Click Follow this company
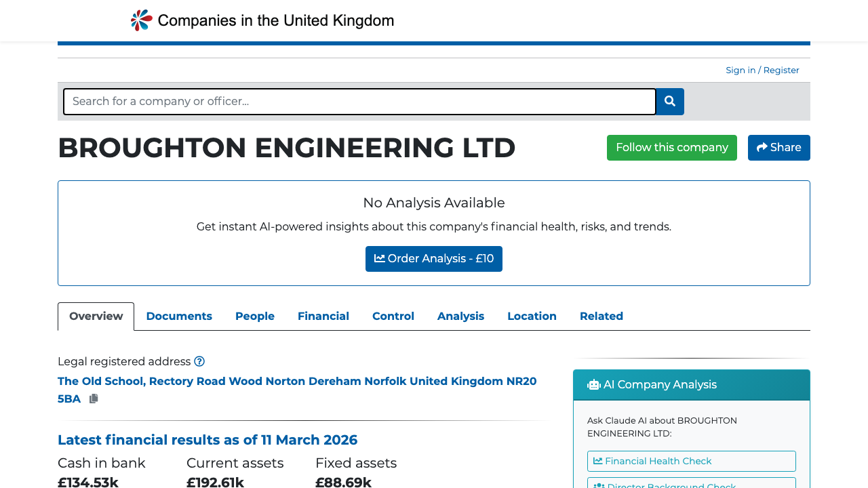Viewport: 868px width, 488px height. (671, 147)
